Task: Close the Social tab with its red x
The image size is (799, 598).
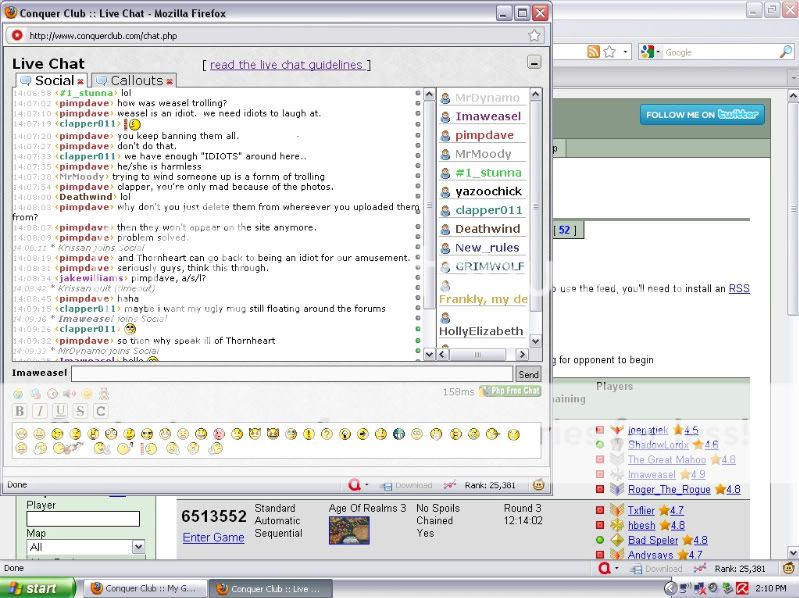Action: tap(81, 81)
